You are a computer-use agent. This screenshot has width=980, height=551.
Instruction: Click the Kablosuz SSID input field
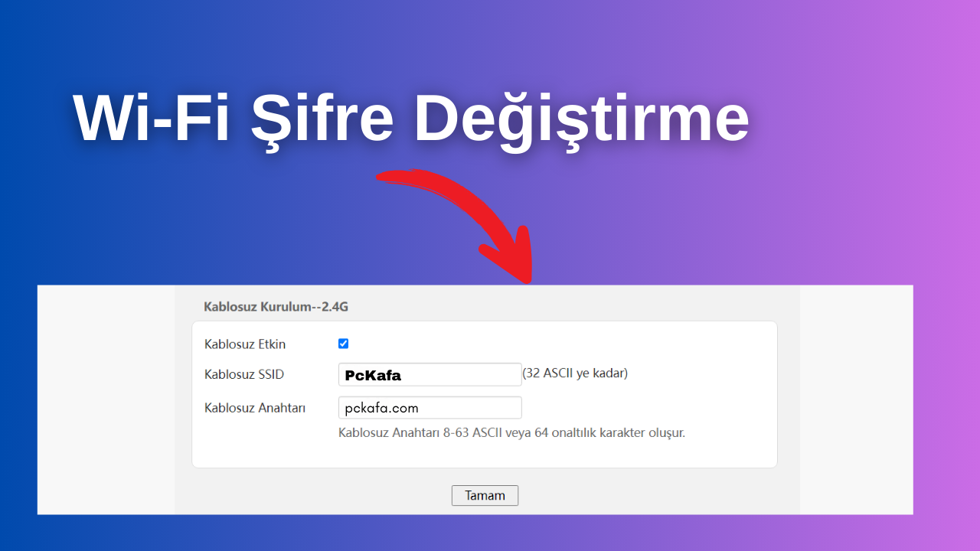click(430, 375)
